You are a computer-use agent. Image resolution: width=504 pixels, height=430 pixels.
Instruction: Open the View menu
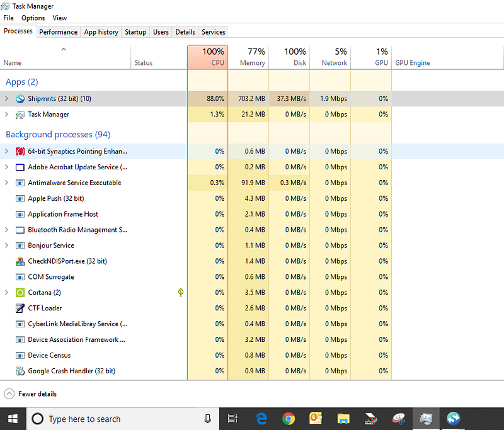(59, 18)
